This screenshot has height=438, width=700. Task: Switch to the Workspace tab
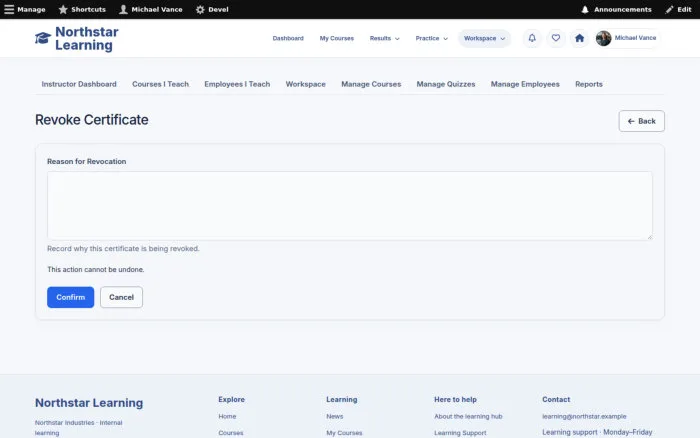pyautogui.click(x=305, y=84)
